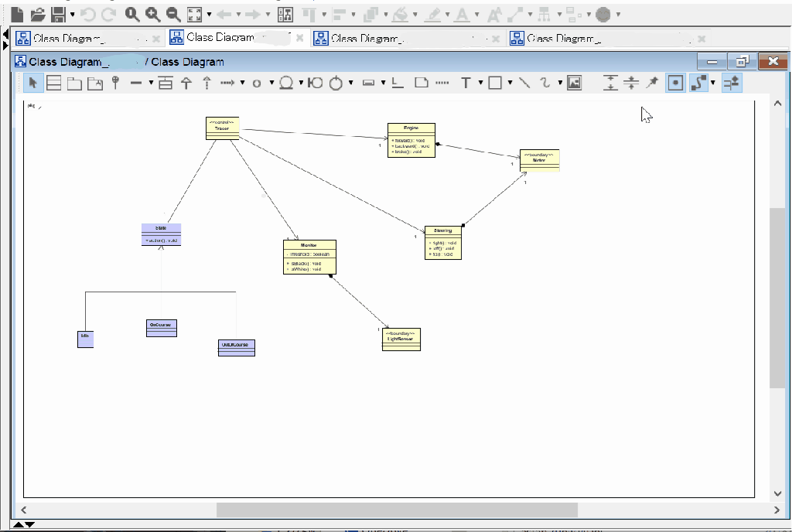Toggle the curved line style button
The height and width of the screenshot is (532, 792).
[x=698, y=84]
